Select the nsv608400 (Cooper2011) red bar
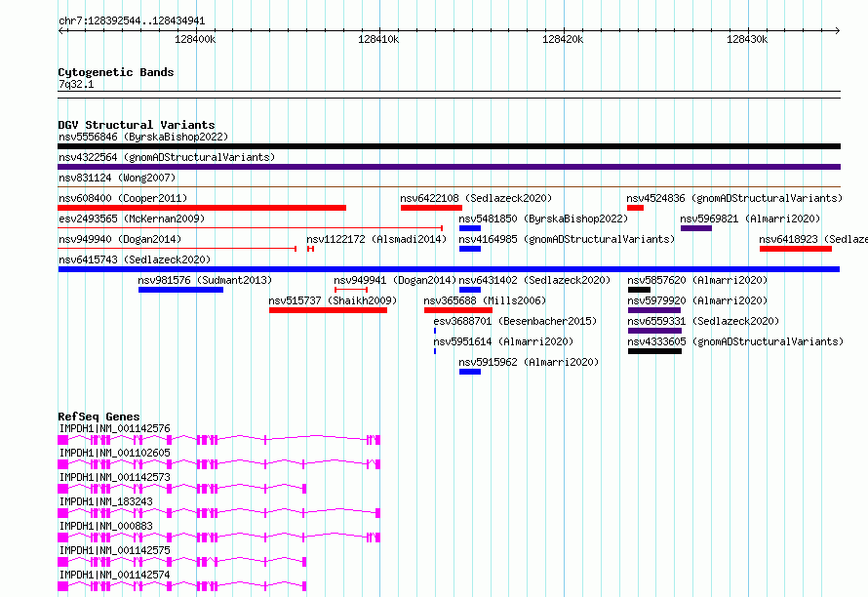The image size is (868, 597). [x=202, y=208]
